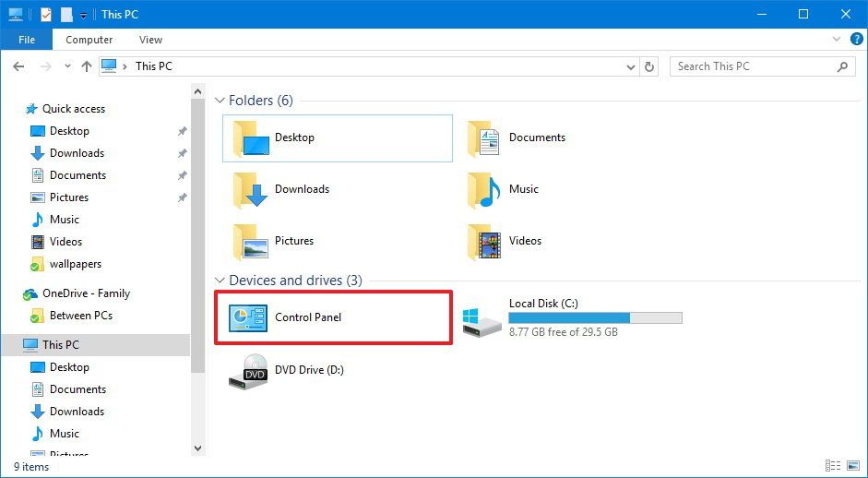Click the Local Disk (C:) usage bar
The height and width of the screenshot is (478, 868).
(x=595, y=318)
